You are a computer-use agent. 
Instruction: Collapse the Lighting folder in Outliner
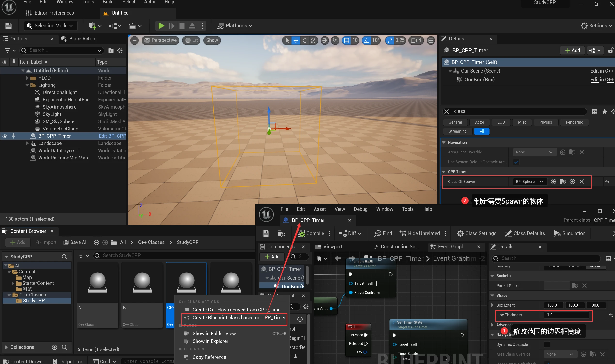coord(27,85)
